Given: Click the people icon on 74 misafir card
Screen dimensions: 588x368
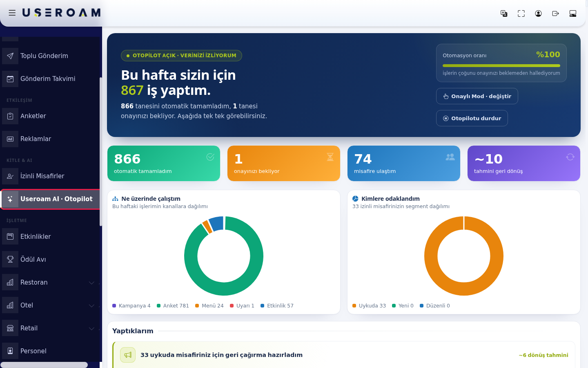Looking at the screenshot, I should pyautogui.click(x=450, y=157).
